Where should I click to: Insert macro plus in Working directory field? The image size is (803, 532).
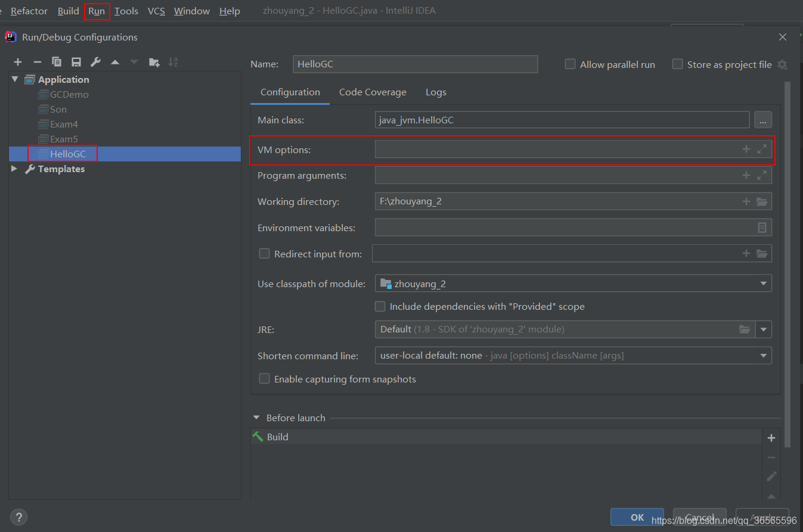746,201
